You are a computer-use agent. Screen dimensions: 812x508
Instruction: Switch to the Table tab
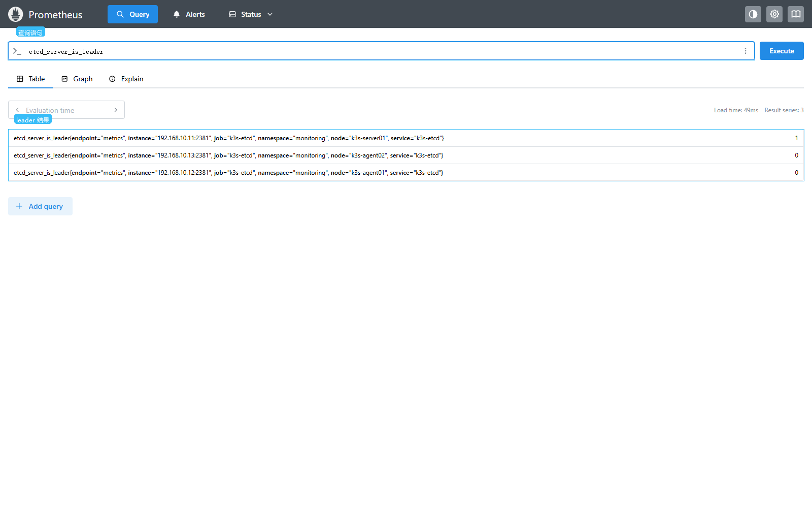(30, 79)
